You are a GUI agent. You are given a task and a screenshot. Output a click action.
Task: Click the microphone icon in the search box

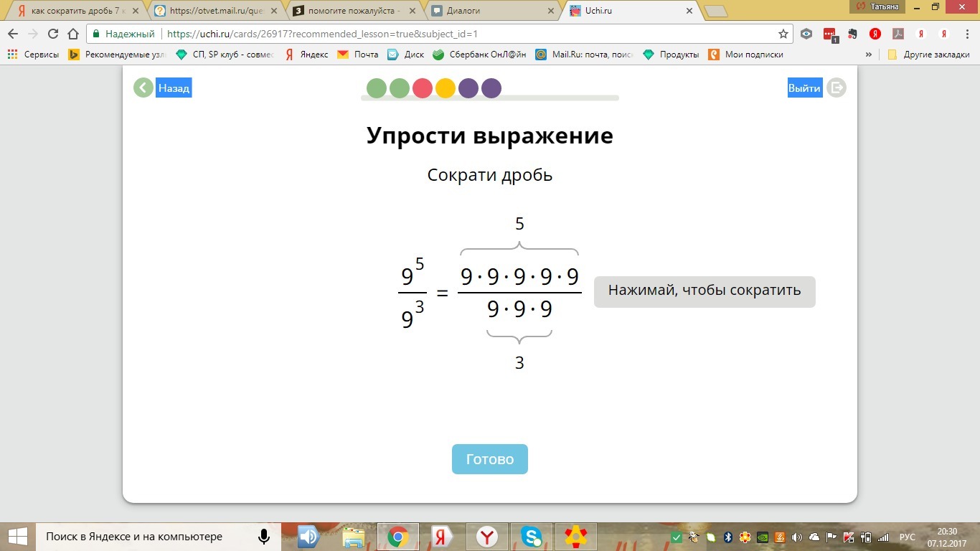264,537
